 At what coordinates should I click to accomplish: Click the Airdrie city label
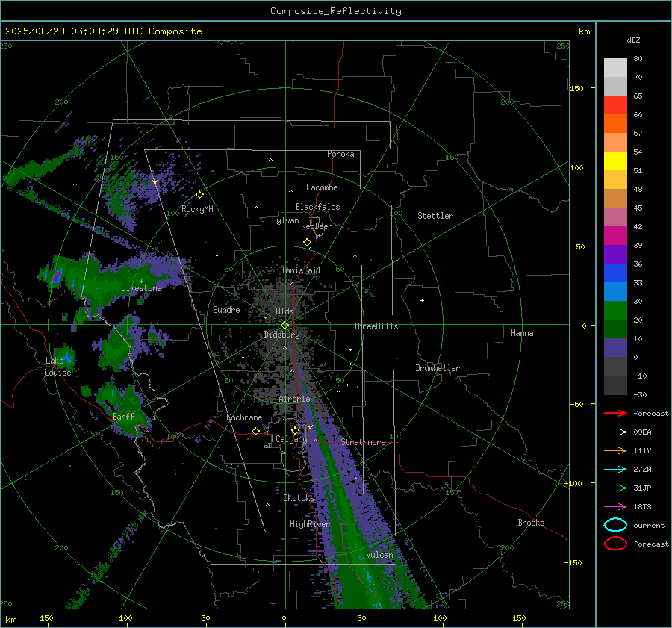(294, 399)
